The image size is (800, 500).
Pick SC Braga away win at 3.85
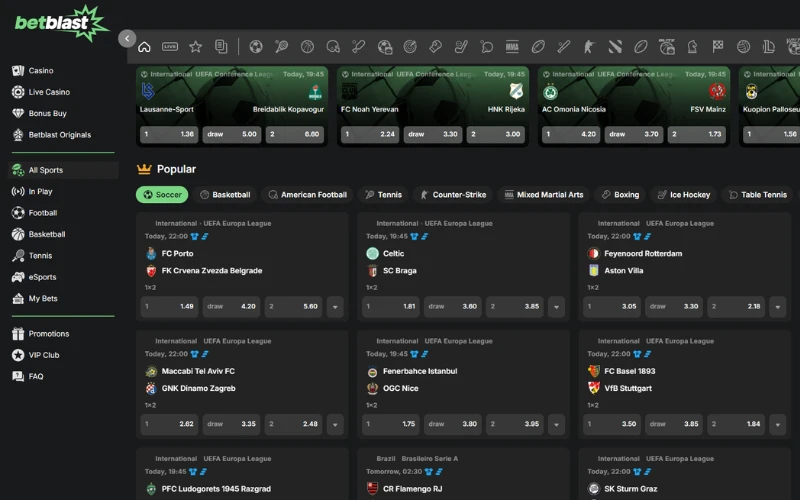[515, 307]
